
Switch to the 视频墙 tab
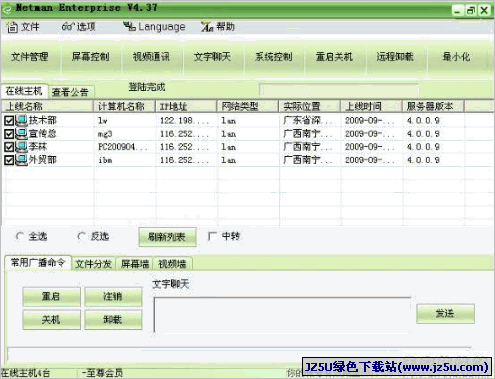172,264
